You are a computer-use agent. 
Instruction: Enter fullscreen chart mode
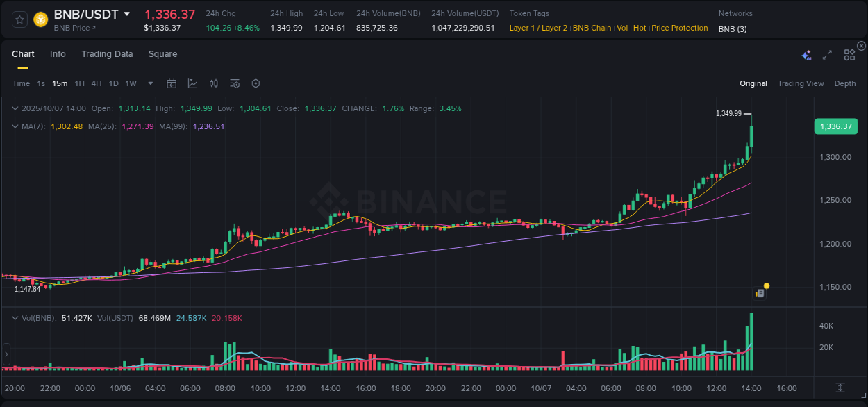click(x=826, y=54)
